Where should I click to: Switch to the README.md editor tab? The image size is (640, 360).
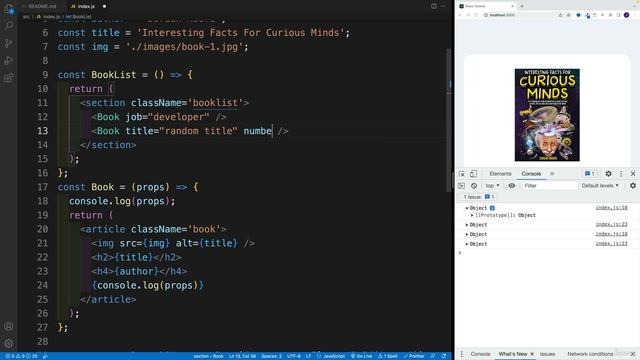[x=42, y=6]
